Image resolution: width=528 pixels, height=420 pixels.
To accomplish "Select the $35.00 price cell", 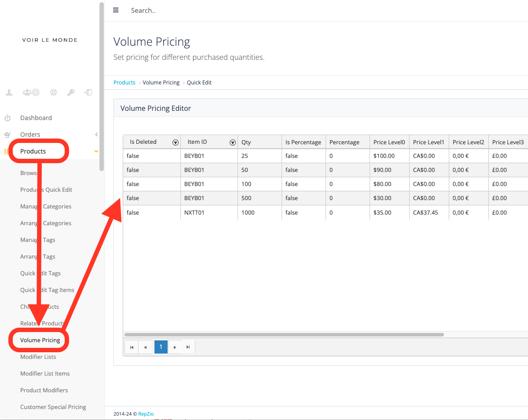I will (389, 212).
